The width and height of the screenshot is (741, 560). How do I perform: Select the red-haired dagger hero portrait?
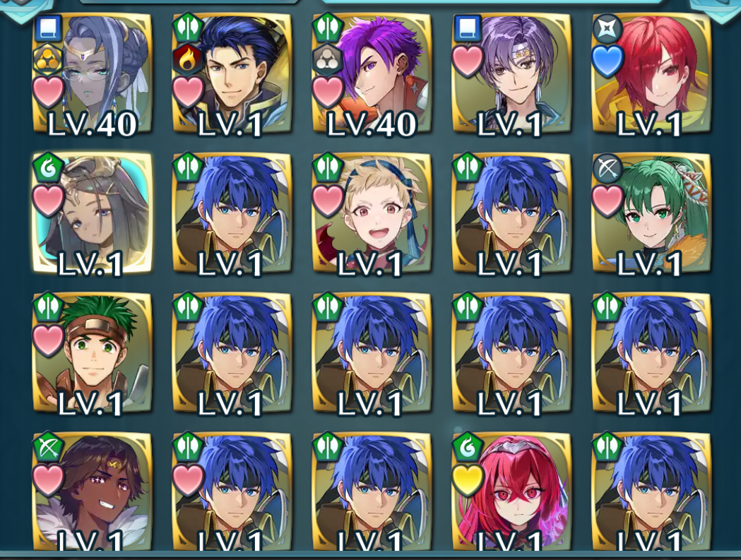click(x=652, y=73)
